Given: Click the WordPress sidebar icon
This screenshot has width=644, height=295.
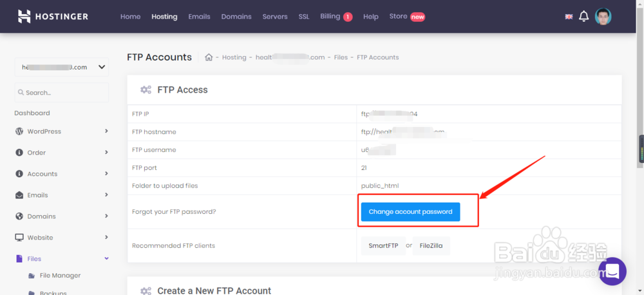Looking at the screenshot, I should (19, 131).
